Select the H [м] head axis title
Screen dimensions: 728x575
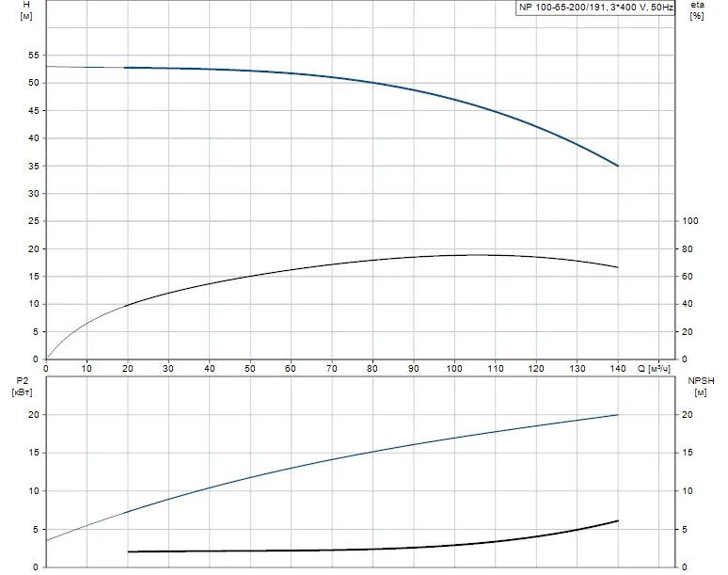pyautogui.click(x=26, y=9)
